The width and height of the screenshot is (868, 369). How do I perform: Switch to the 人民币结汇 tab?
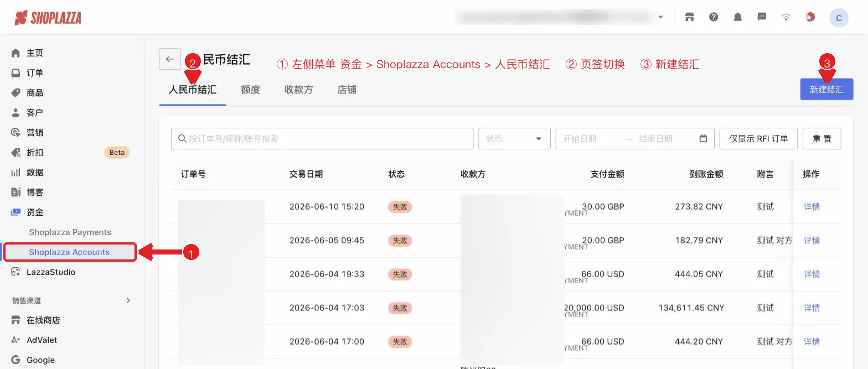pos(193,90)
